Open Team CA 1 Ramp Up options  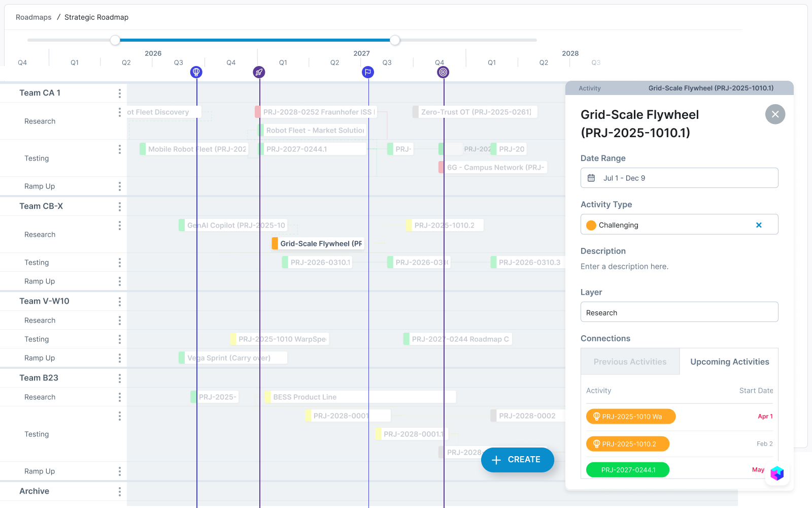pos(120,186)
